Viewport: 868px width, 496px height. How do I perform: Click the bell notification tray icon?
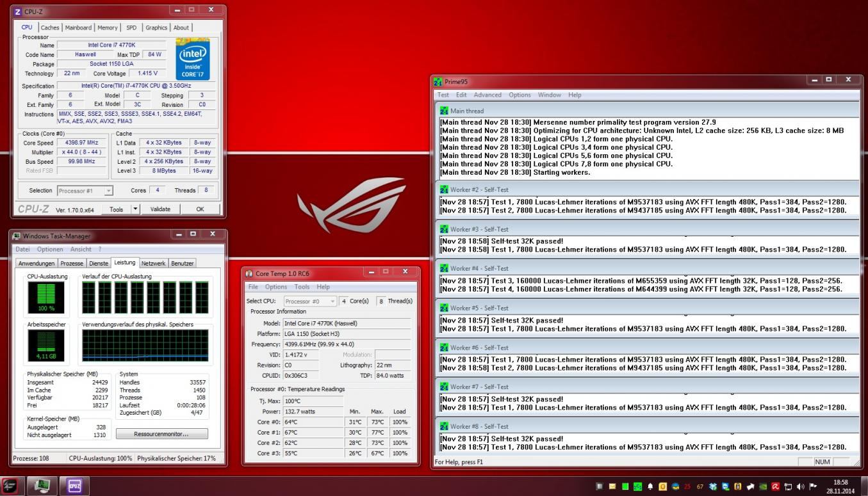(650, 486)
